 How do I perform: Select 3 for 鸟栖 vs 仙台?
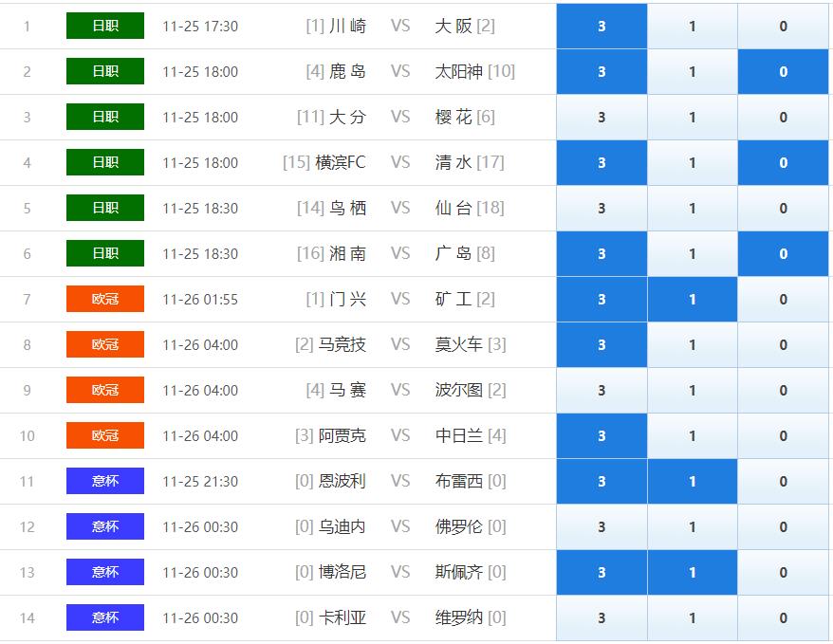(x=602, y=209)
